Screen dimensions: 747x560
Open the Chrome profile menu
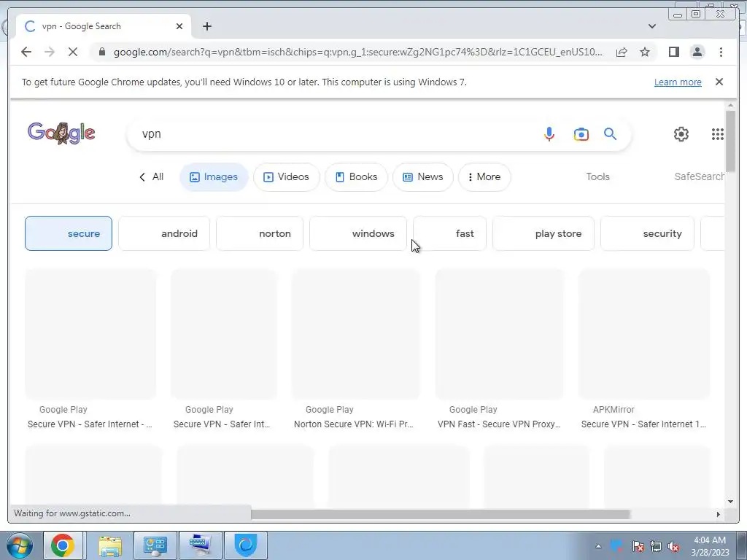click(697, 52)
